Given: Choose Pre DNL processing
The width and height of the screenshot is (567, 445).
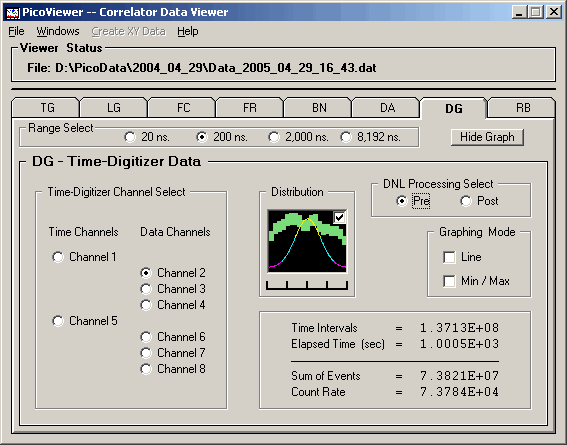Looking at the screenshot, I should tap(413, 201).
